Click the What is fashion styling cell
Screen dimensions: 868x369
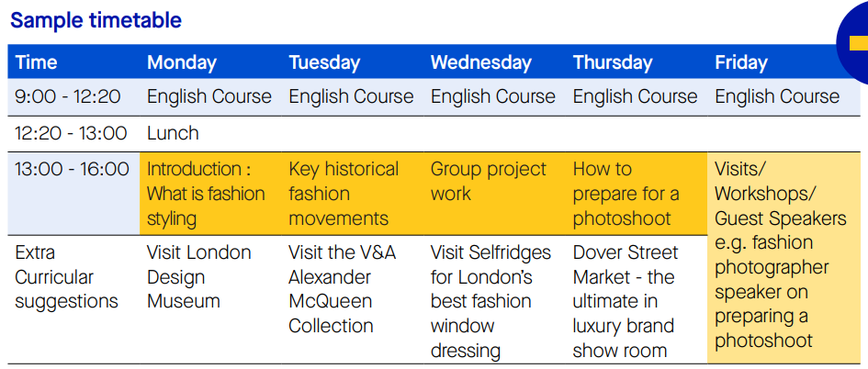coord(210,194)
